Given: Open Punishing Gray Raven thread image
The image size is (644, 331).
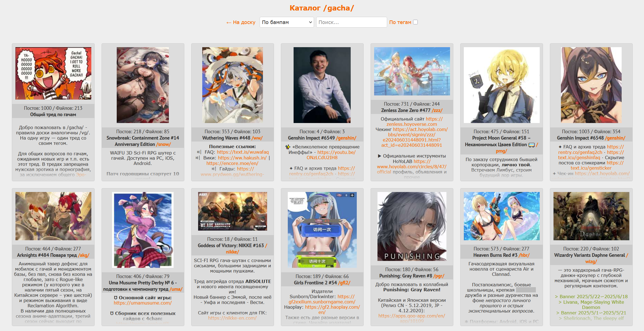Looking at the screenshot, I should point(412,226).
